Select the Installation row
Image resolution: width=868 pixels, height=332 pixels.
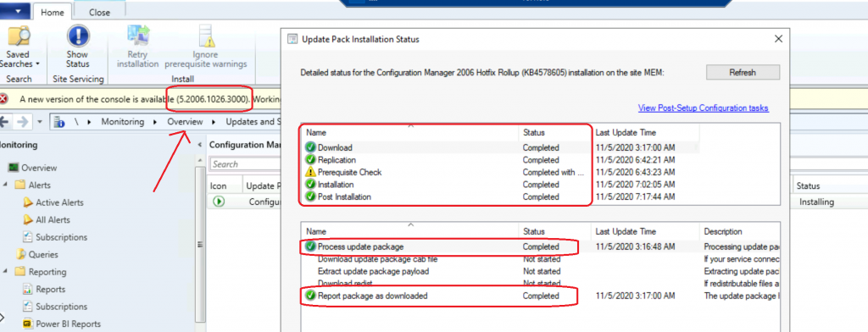(499, 185)
